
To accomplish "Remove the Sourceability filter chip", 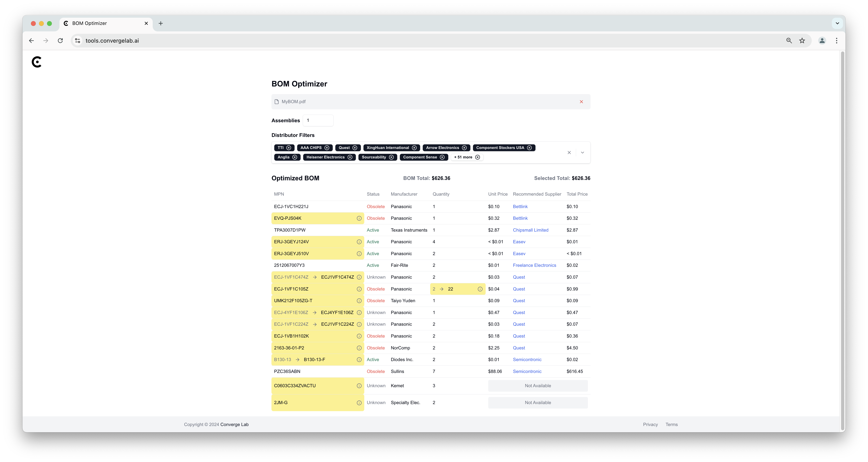I will point(391,157).
